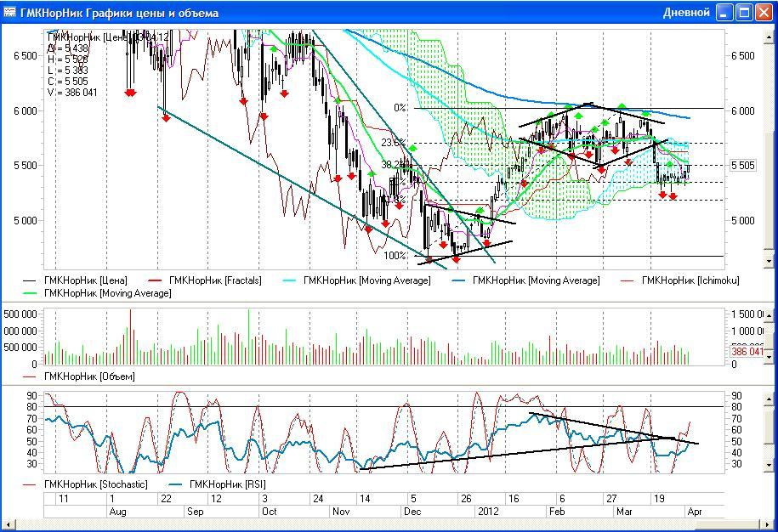Click the Dec month label on the time axis

coord(412,512)
